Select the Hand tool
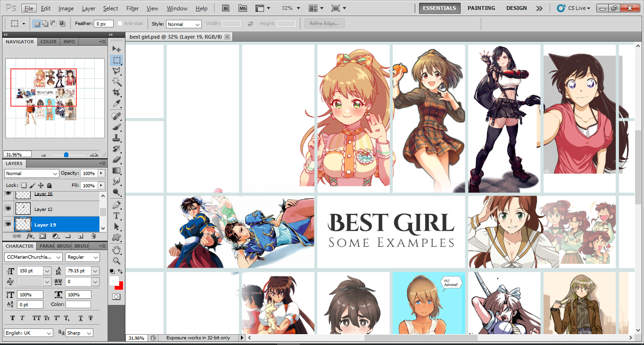Viewport: 644px width, 345px height. (x=116, y=249)
